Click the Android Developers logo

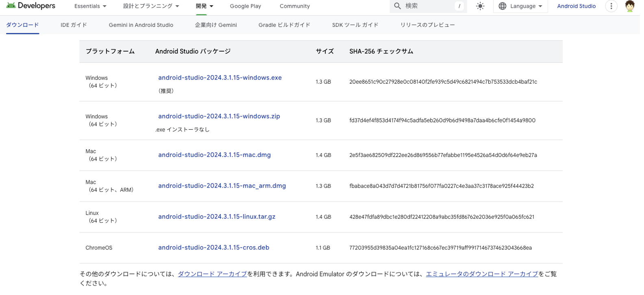(x=30, y=6)
